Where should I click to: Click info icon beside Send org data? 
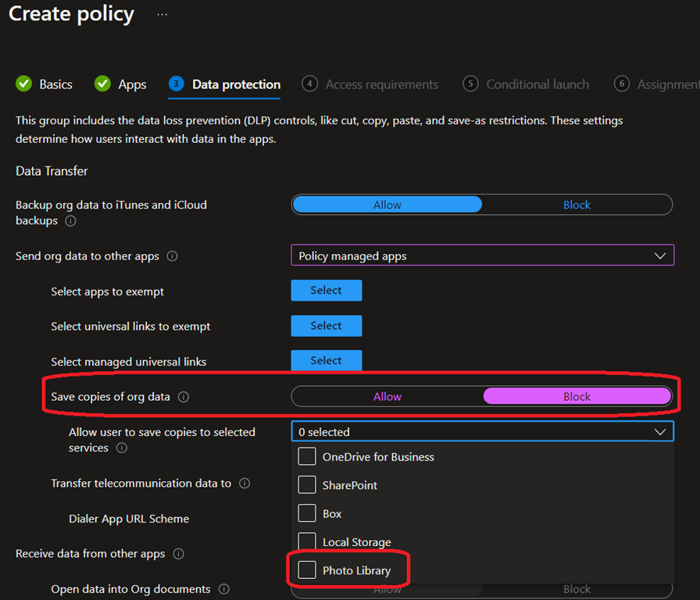tap(172, 256)
